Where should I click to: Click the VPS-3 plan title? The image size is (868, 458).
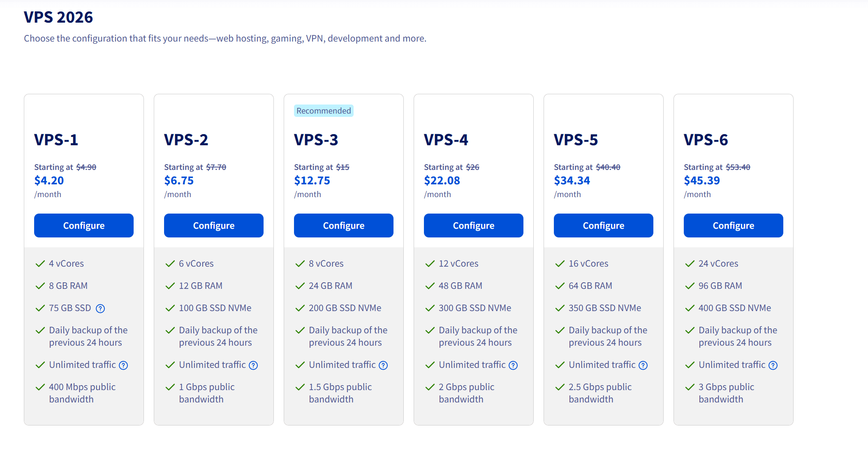tap(316, 140)
